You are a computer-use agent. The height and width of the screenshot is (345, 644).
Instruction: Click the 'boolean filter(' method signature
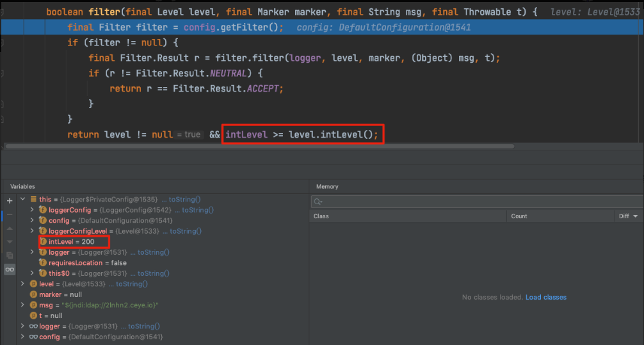[x=86, y=12]
